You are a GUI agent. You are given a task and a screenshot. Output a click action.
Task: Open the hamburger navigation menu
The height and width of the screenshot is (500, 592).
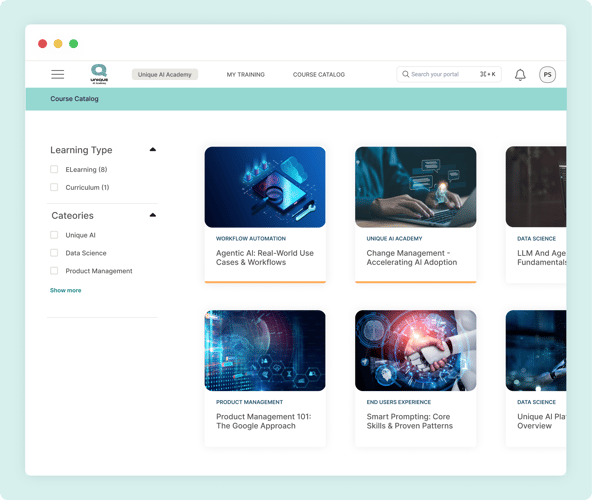point(58,74)
